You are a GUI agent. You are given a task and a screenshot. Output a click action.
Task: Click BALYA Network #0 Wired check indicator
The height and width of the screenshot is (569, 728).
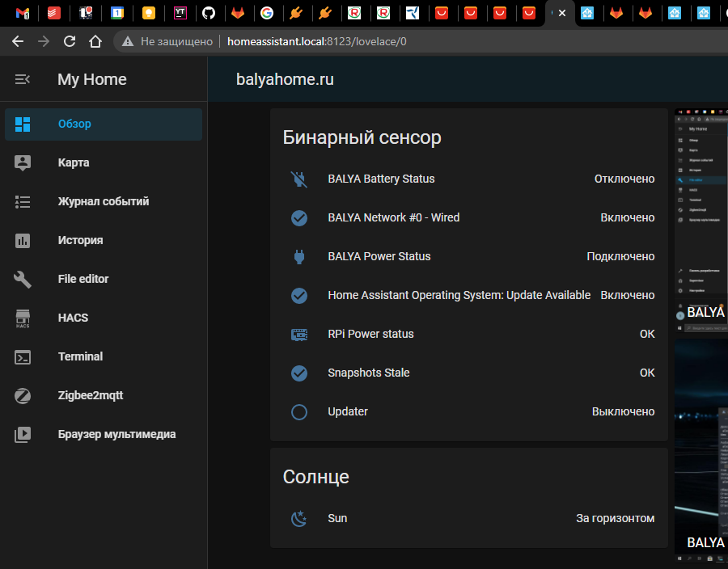(x=299, y=217)
